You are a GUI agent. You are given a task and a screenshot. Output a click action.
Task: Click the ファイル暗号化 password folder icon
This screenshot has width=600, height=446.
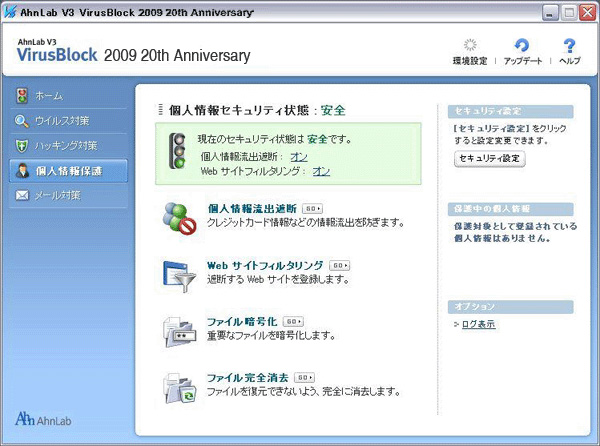179,331
